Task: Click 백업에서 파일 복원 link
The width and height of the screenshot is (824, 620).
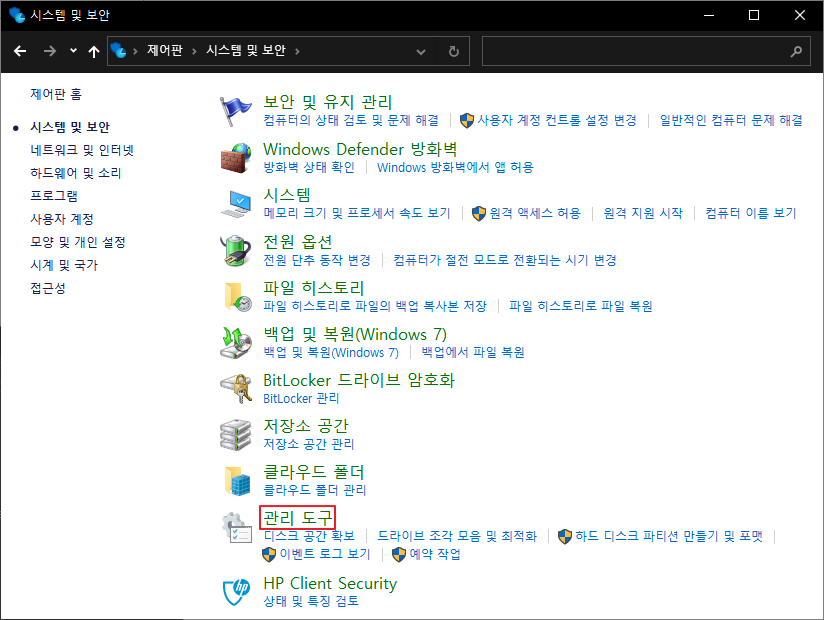Action: pyautogui.click(x=473, y=352)
